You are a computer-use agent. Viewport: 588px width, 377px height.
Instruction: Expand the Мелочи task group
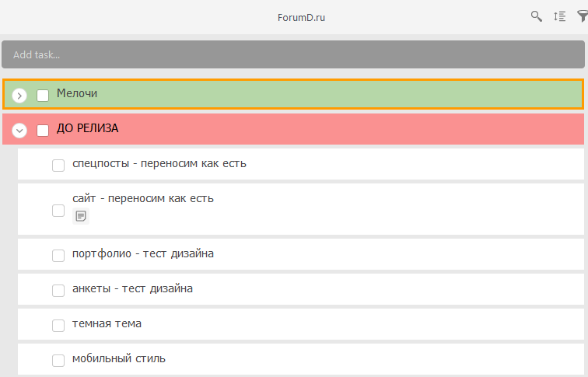(x=20, y=95)
